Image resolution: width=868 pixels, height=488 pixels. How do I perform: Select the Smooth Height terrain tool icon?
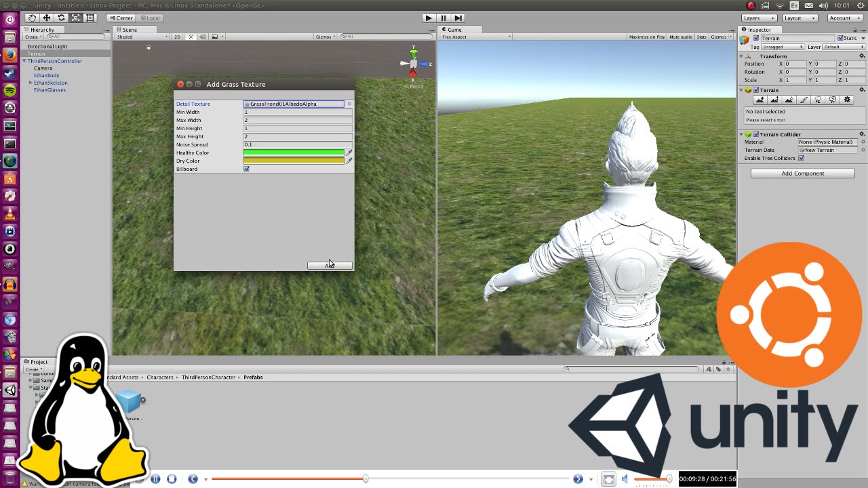click(x=789, y=100)
